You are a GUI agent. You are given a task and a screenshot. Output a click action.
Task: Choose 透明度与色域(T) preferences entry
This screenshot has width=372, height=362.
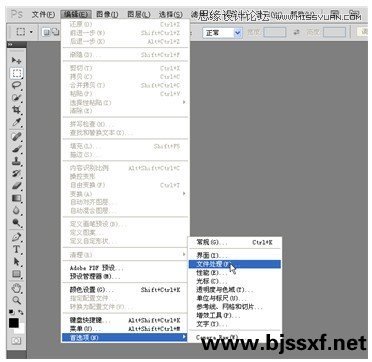click(x=235, y=290)
